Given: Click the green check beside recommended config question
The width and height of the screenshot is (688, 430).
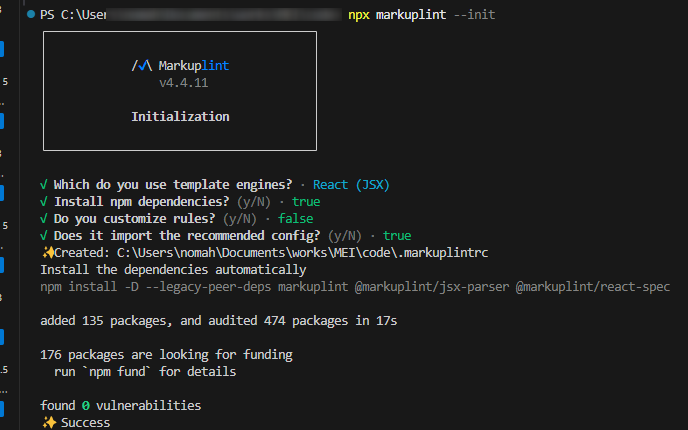Looking at the screenshot, I should click(44, 236).
